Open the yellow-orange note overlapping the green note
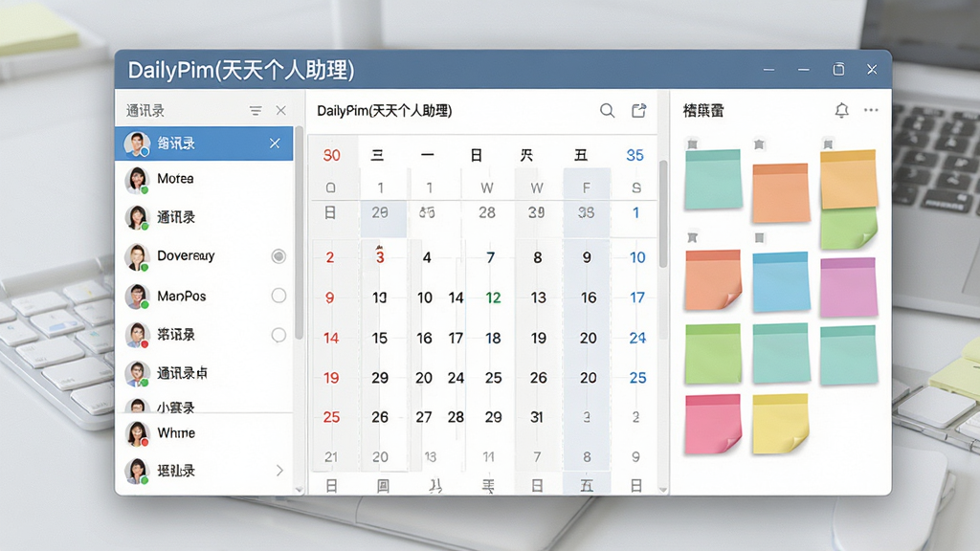Screen dimensions: 980x551 849,179
